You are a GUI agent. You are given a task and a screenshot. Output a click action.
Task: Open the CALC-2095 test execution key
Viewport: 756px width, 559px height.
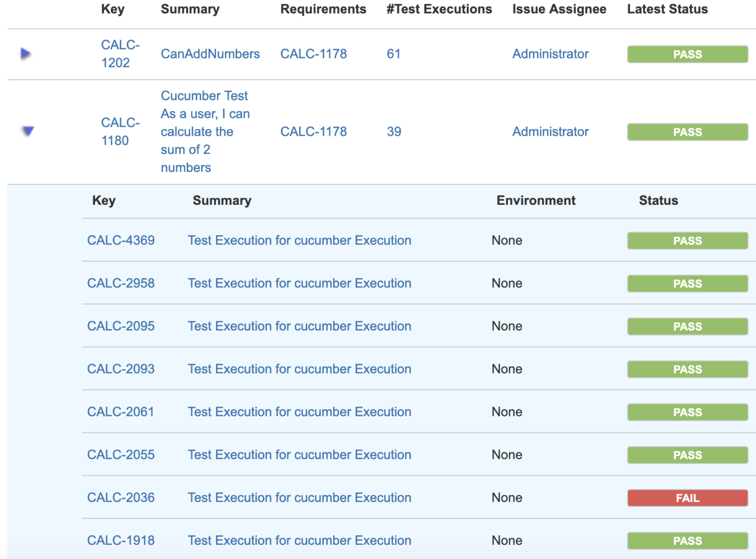120,326
